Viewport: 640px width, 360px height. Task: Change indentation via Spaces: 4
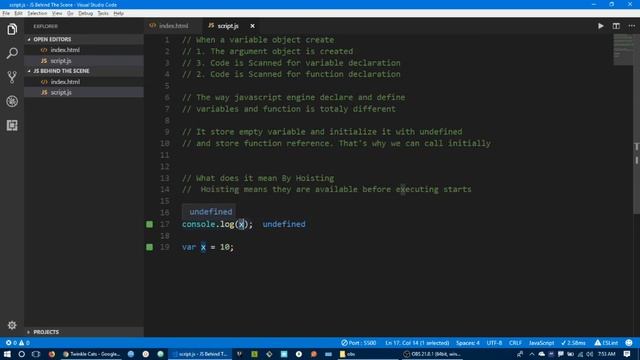468,343
